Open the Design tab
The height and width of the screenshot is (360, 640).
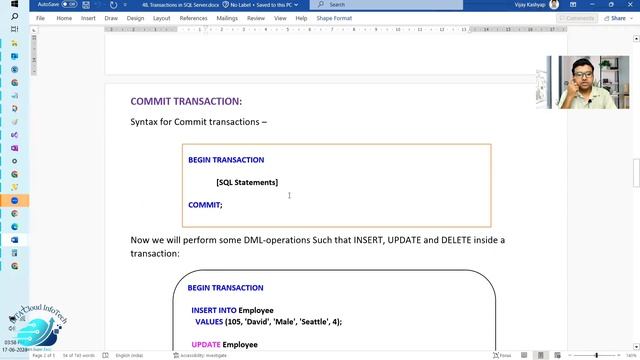tap(135, 18)
